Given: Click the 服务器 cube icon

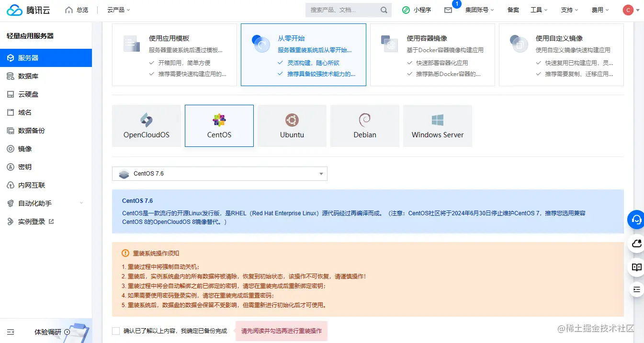Looking at the screenshot, I should (11, 58).
